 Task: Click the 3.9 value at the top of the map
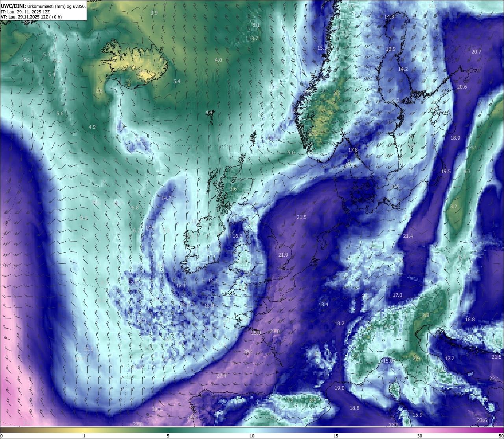154,13
